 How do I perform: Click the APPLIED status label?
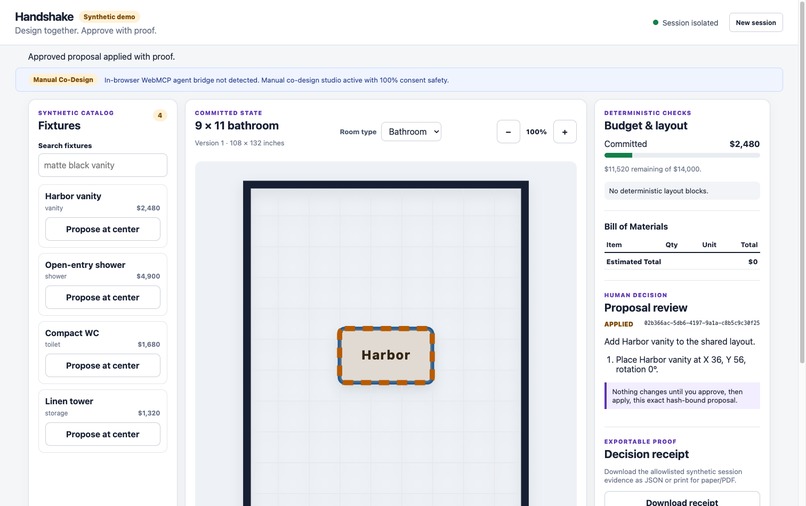click(618, 324)
